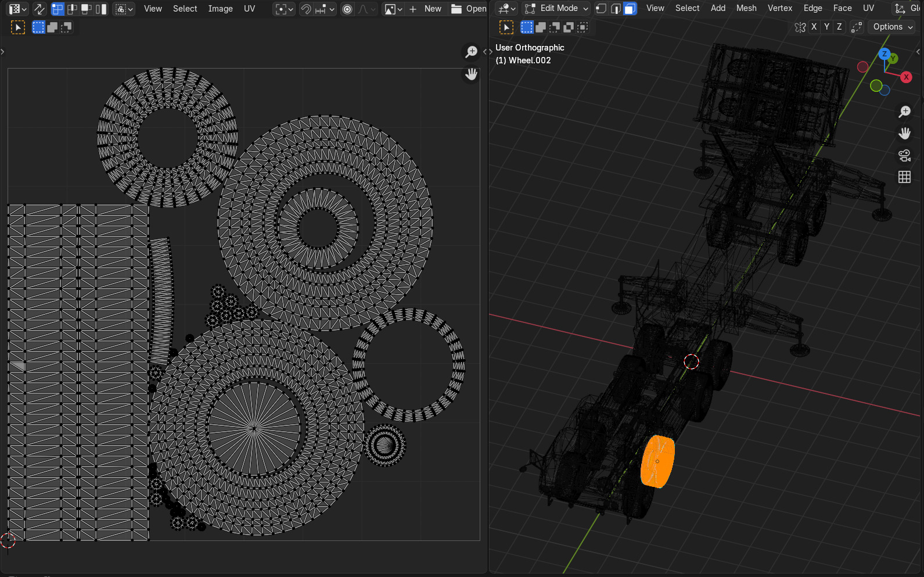924x577 pixels.
Task: Pan the 3D viewport with the hand gizmo
Action: 905,134
